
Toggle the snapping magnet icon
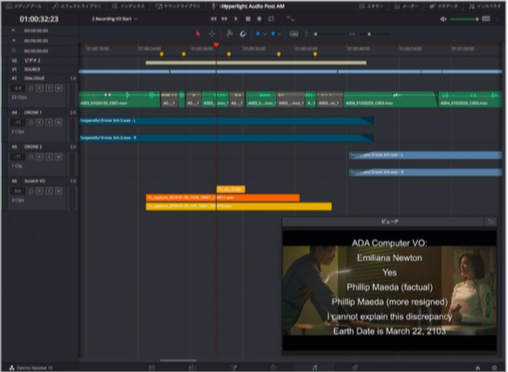point(243,34)
